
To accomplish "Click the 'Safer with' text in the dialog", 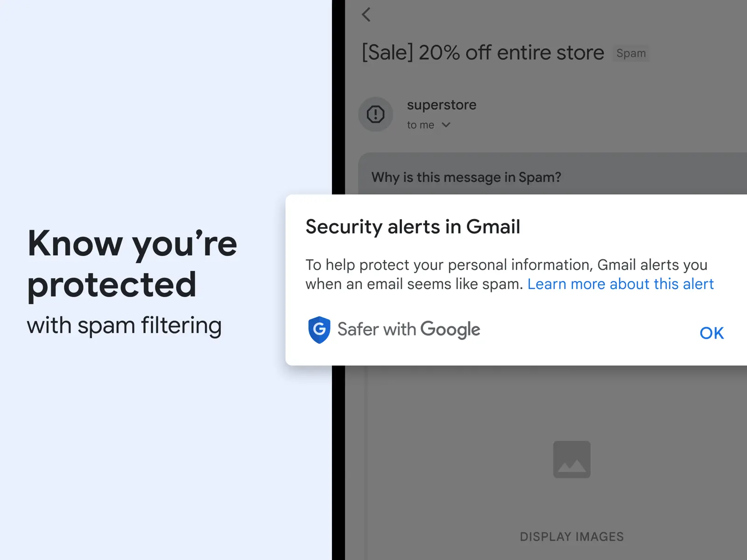I will (376, 330).
